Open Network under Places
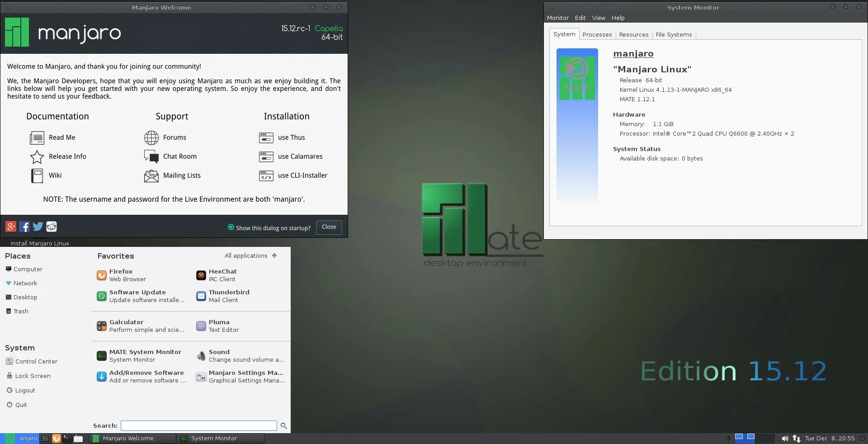Screen dimensions: 868x444 21,283
